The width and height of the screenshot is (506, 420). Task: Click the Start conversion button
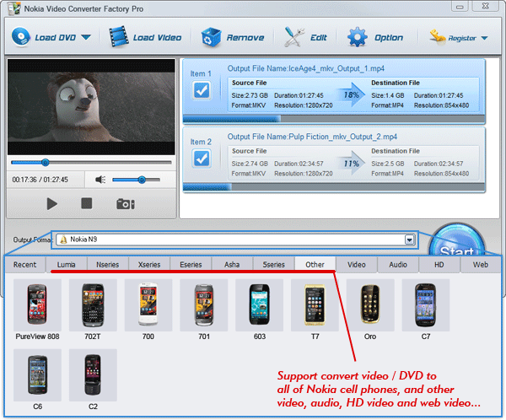click(457, 241)
